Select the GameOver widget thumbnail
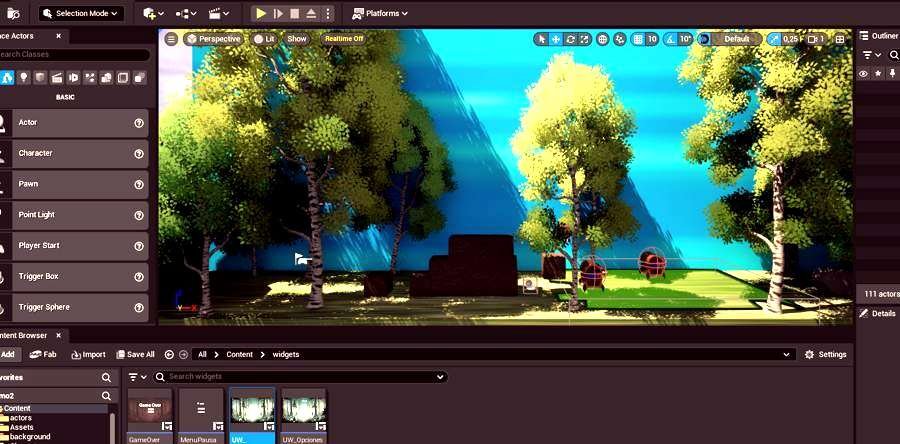 pyautogui.click(x=150, y=412)
